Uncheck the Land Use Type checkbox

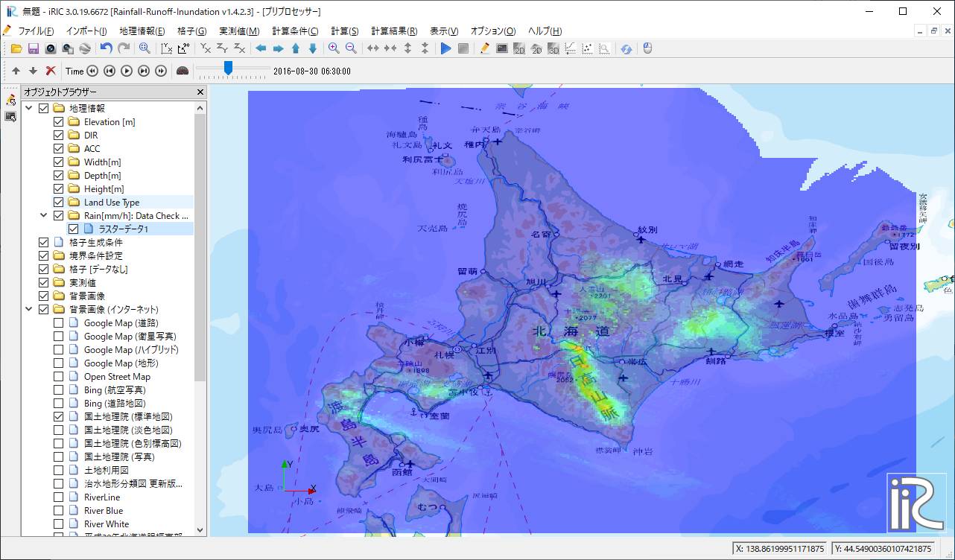click(59, 203)
